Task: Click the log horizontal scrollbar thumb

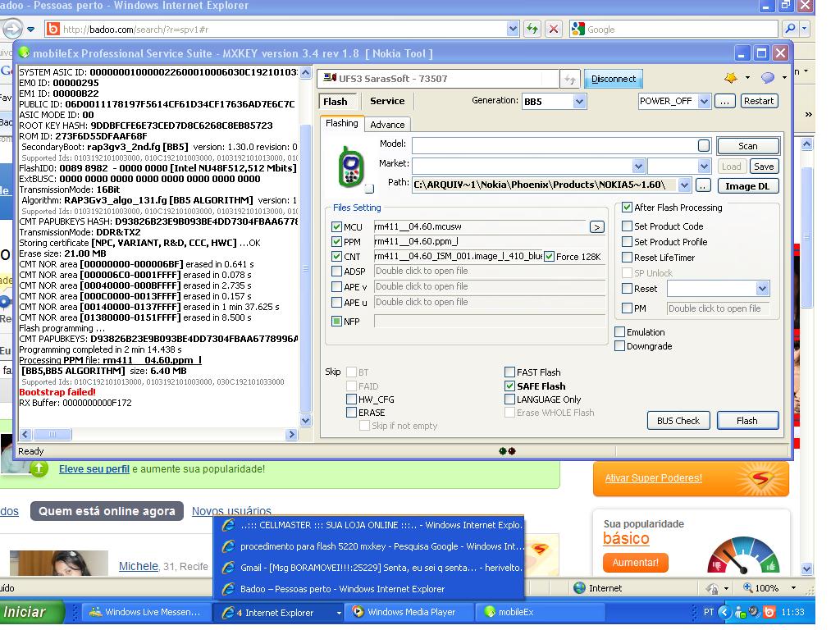Action: click(x=52, y=434)
